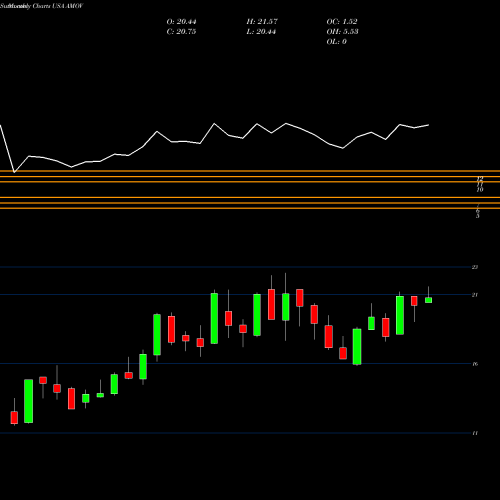Click the '21' price axis label

[475, 295]
